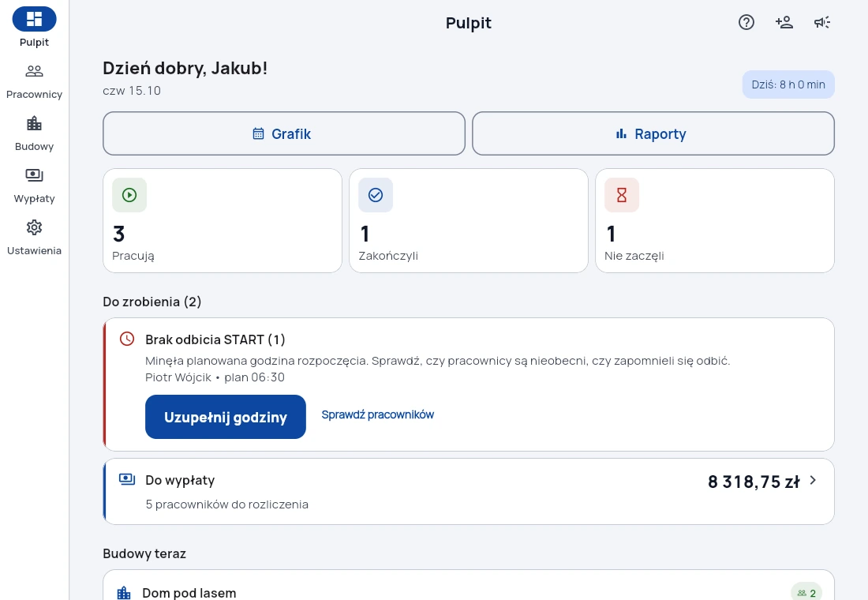Click the megaphone announcements icon
This screenshot has height=600, width=868.
[822, 22]
